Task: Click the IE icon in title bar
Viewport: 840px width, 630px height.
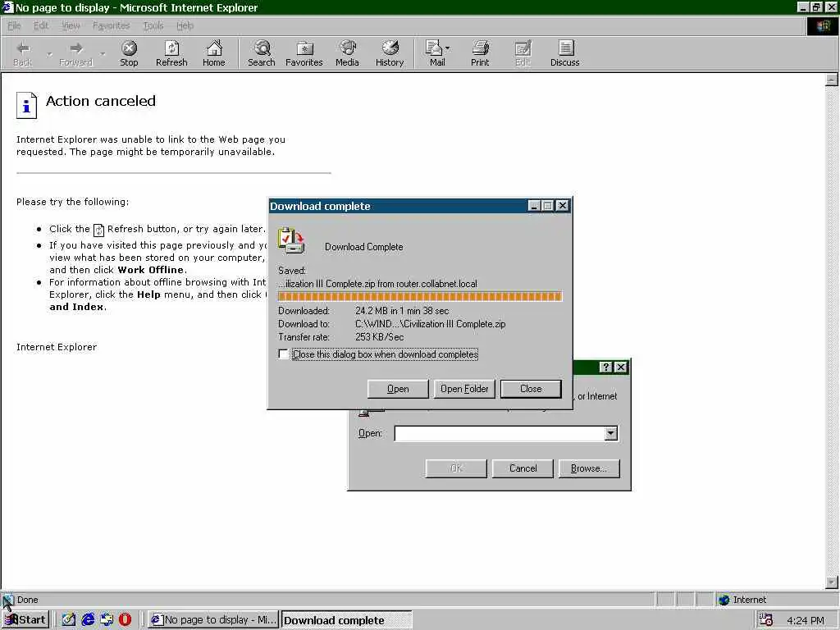Action: coord(7,7)
